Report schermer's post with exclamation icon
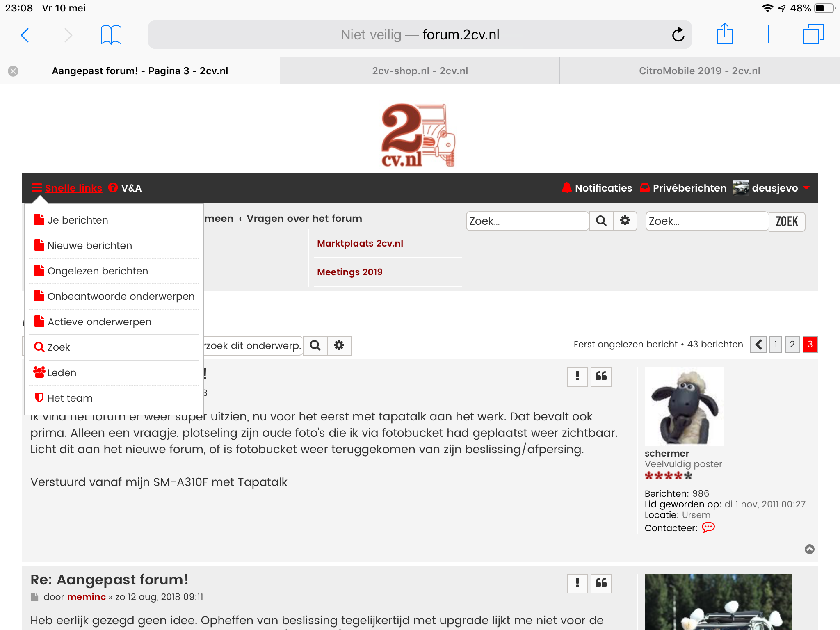The width and height of the screenshot is (840, 630). point(577,377)
